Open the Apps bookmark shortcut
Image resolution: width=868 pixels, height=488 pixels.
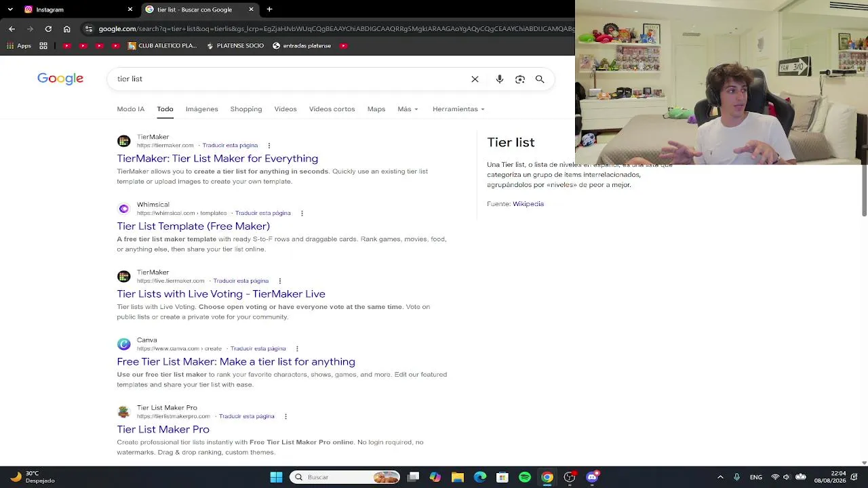pyautogui.click(x=19, y=46)
